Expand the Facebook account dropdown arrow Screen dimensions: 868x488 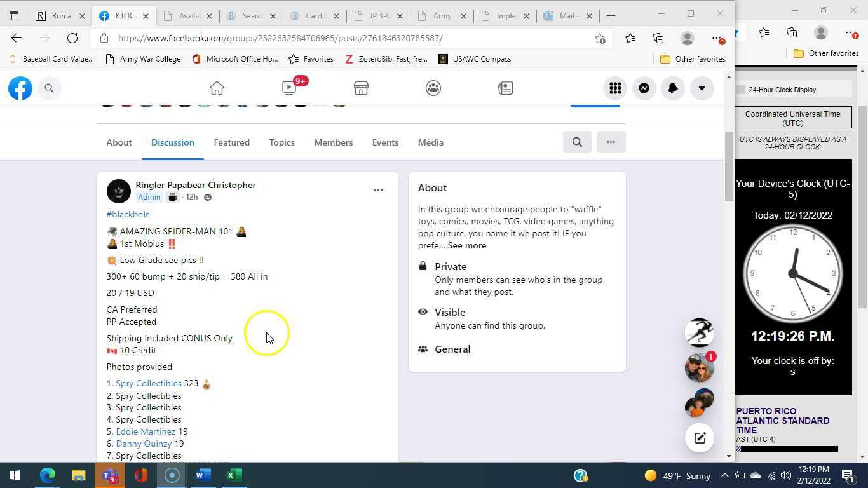[702, 88]
